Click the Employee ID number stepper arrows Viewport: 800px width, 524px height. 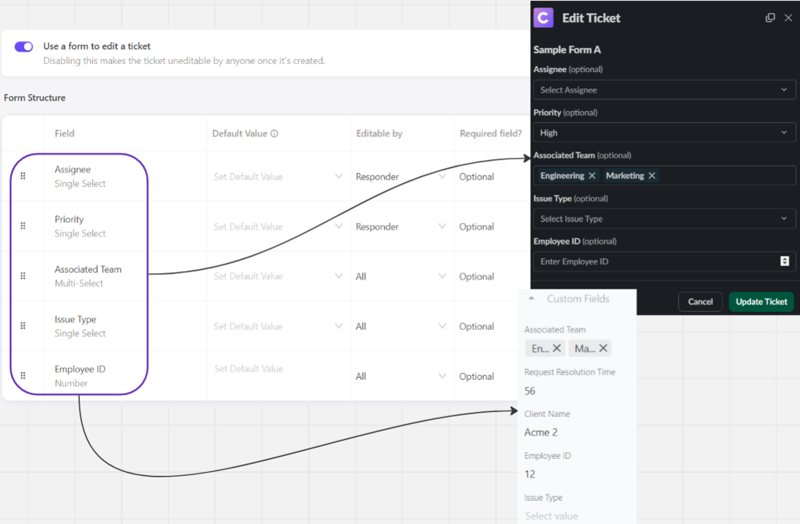[x=784, y=262]
